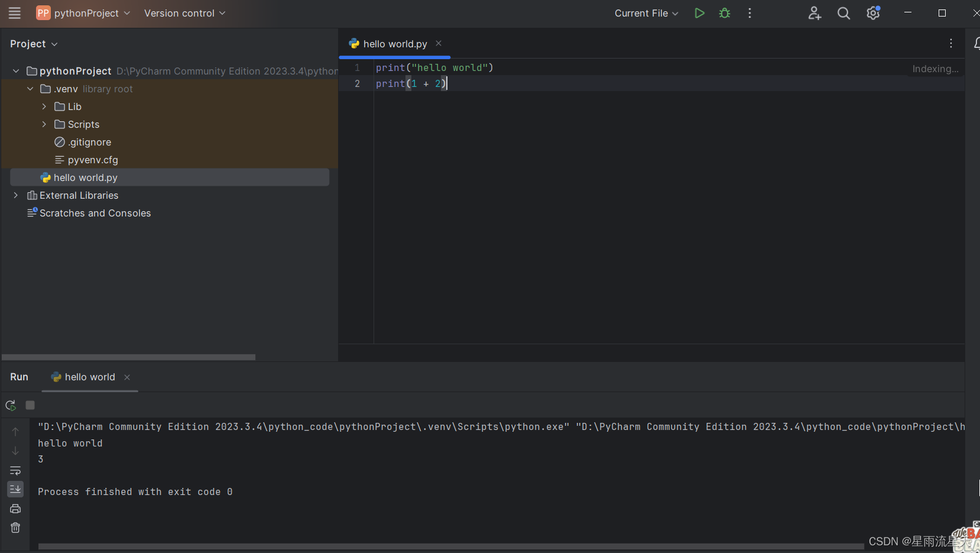Start debugging with the bug icon
This screenshot has height=553, width=980.
[725, 13]
